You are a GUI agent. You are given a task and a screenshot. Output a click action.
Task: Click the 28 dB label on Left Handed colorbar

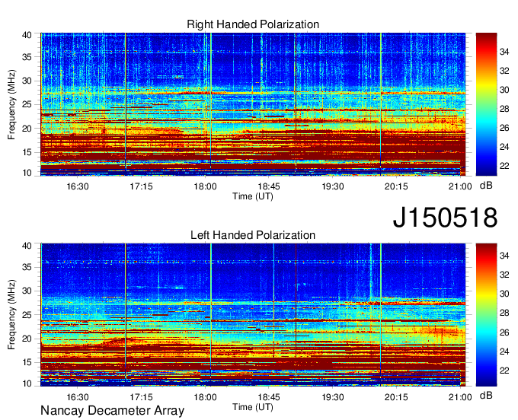click(504, 313)
